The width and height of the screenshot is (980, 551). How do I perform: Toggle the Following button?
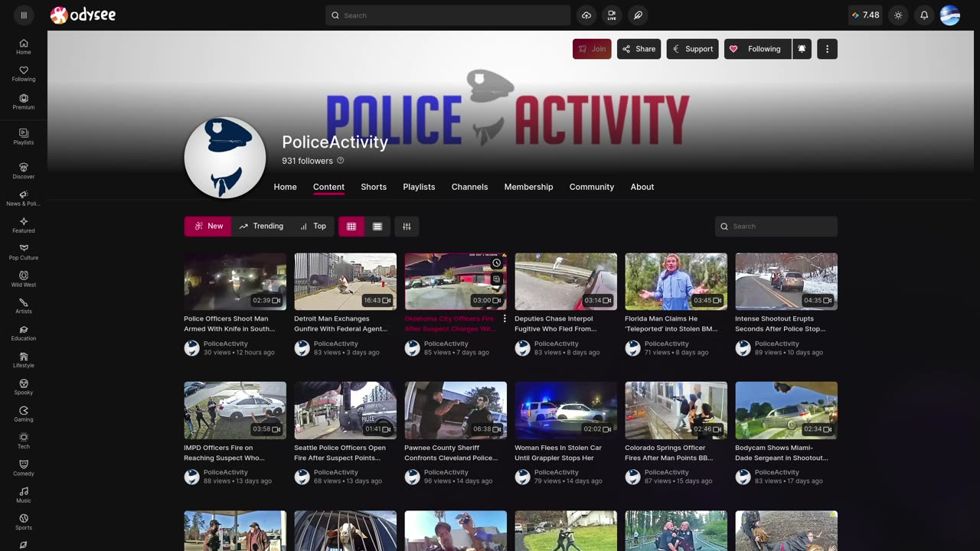pyautogui.click(x=757, y=49)
